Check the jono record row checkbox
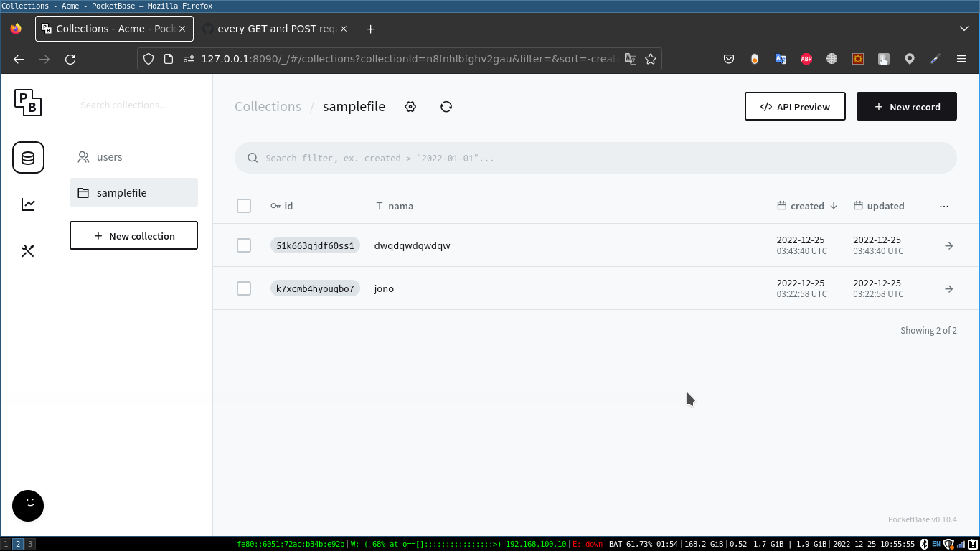The image size is (980, 551). coord(244,288)
